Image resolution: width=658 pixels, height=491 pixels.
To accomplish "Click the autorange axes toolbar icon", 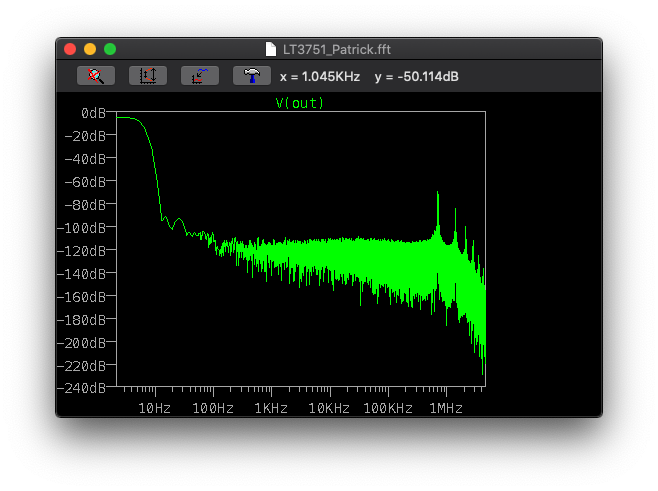I will coord(148,76).
